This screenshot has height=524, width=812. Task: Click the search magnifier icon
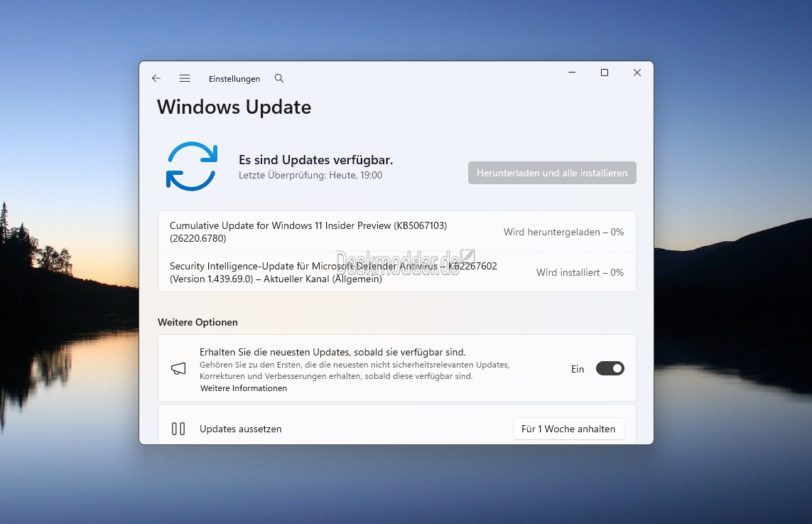[x=279, y=78]
